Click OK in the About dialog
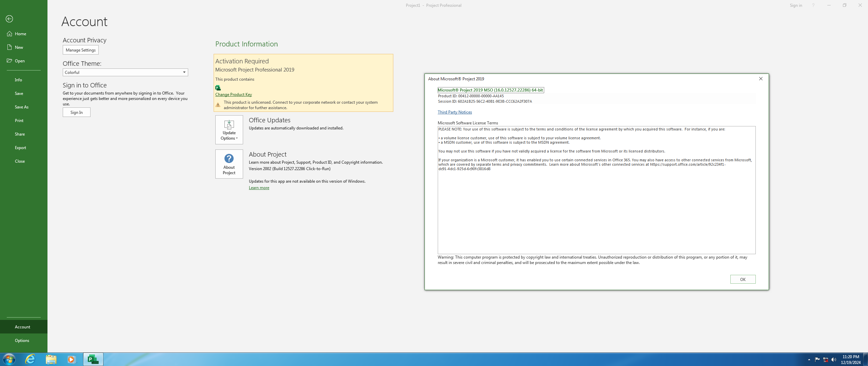The image size is (868, 366). (743, 279)
